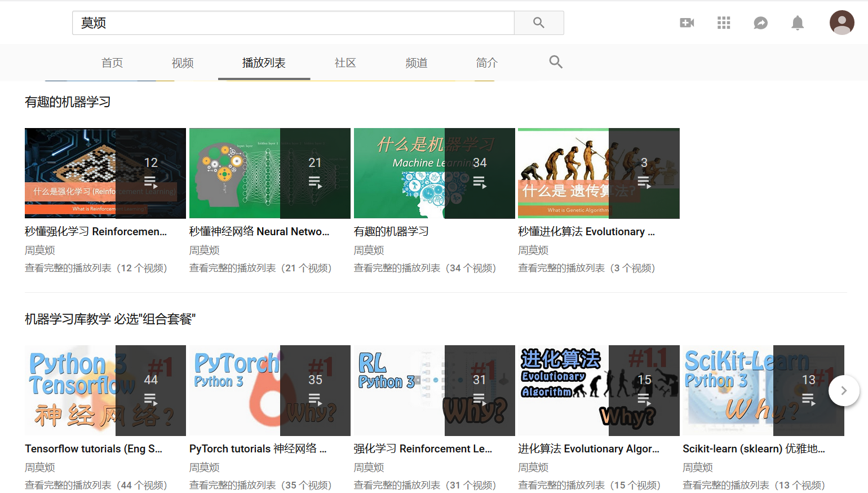Open the 什么是遗传算法 playlist thumbnail
This screenshot has height=493, width=868.
pos(599,173)
